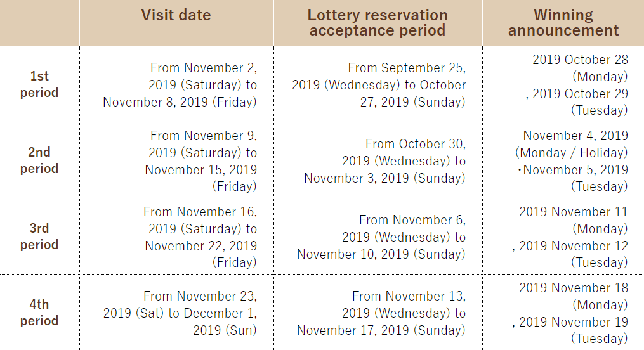Click the October 28 and 29 announcement cell
The height and width of the screenshot is (350, 644).
click(563, 84)
